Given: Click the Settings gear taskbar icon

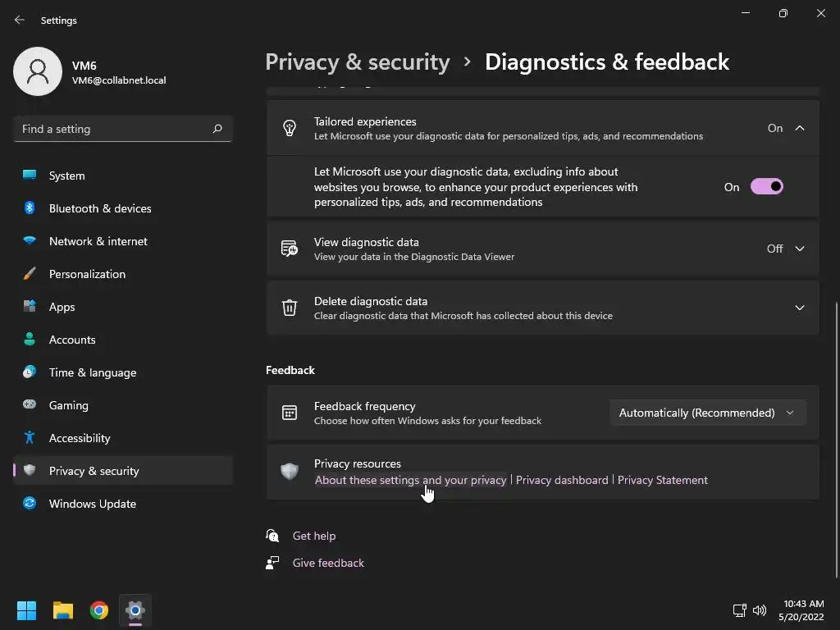Looking at the screenshot, I should click(135, 610).
